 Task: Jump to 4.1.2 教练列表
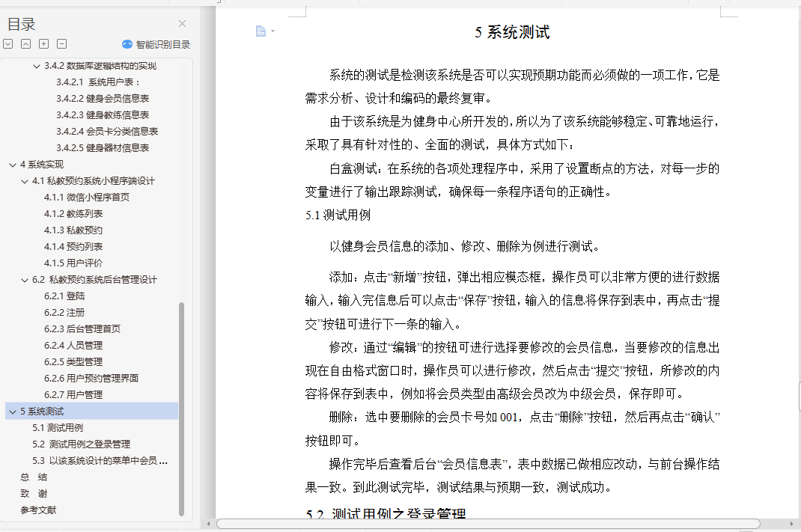pyautogui.click(x=73, y=213)
